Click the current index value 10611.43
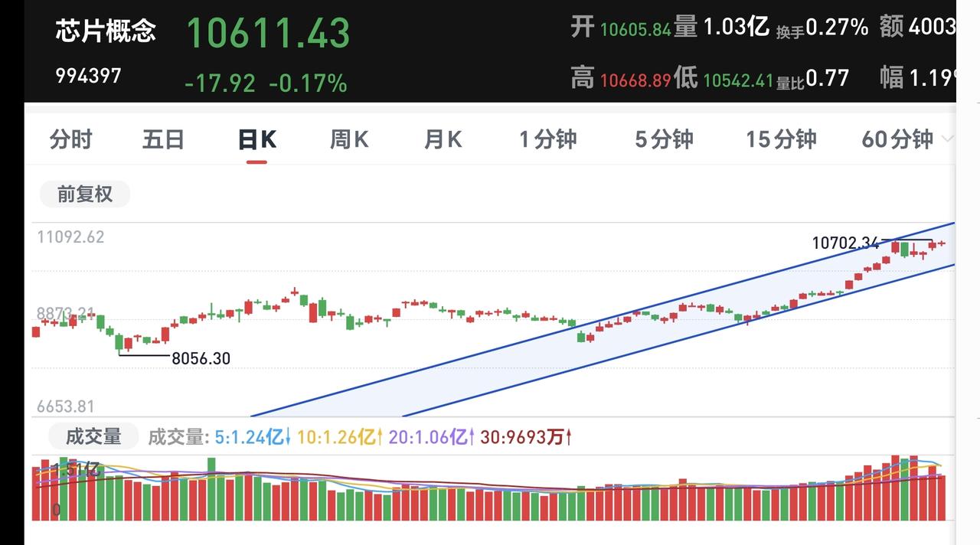This screenshot has height=545, width=980. tap(268, 33)
